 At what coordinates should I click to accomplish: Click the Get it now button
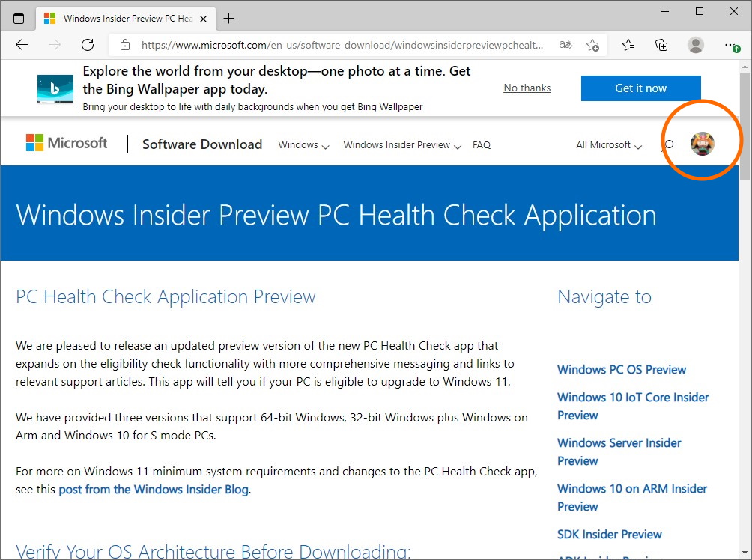pos(640,88)
